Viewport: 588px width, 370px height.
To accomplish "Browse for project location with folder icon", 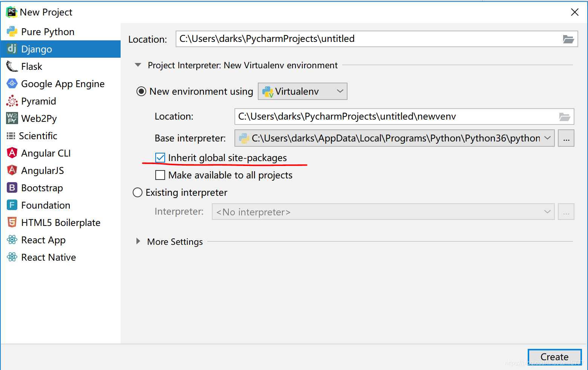I will tap(568, 39).
